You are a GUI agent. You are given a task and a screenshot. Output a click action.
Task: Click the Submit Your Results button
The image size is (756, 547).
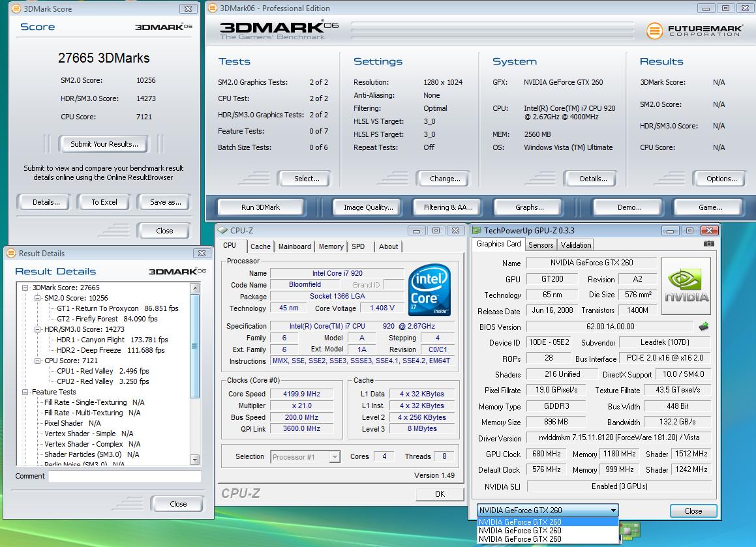tap(104, 143)
